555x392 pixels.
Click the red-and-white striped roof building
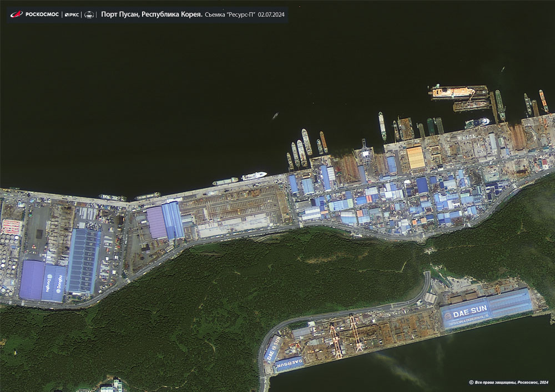coord(11,226)
